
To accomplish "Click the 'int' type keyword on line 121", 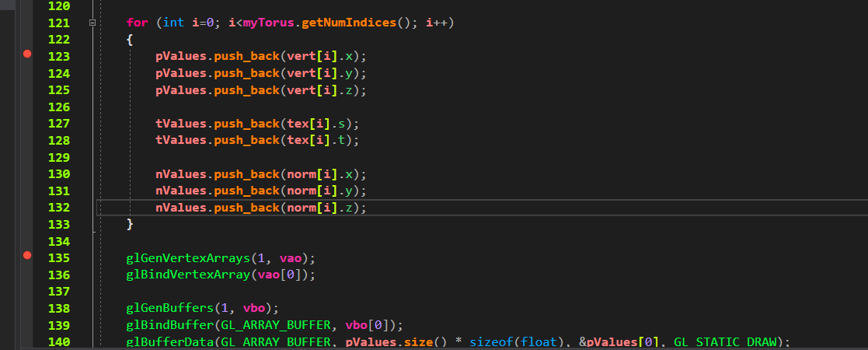I will point(174,23).
